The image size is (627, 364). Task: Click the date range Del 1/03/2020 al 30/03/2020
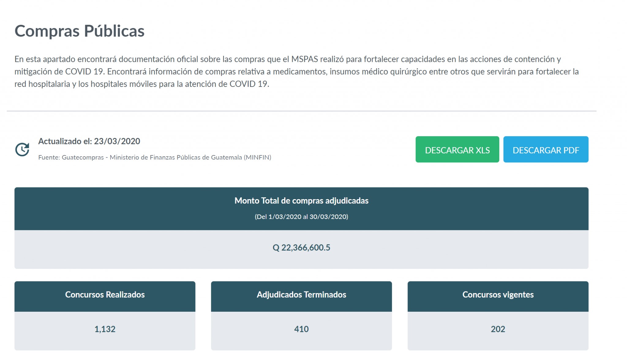coord(301,217)
